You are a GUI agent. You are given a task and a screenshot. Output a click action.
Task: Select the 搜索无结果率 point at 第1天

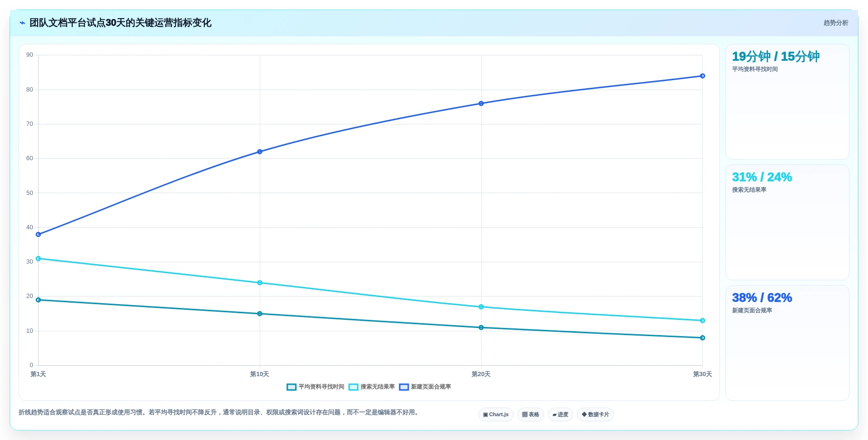click(x=39, y=258)
